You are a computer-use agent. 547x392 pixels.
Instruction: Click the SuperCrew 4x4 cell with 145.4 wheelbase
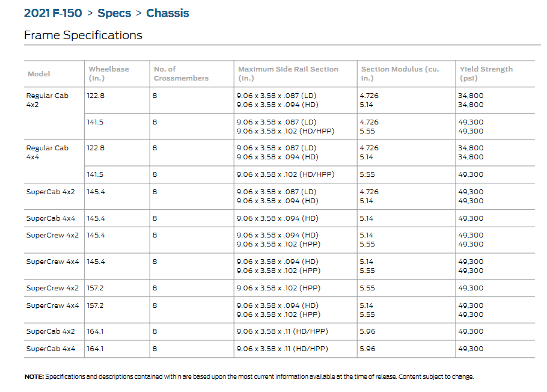tap(52, 262)
